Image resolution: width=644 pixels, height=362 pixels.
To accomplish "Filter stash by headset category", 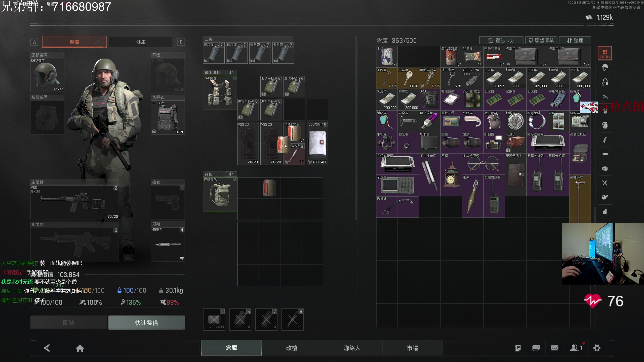I will pyautogui.click(x=605, y=82).
